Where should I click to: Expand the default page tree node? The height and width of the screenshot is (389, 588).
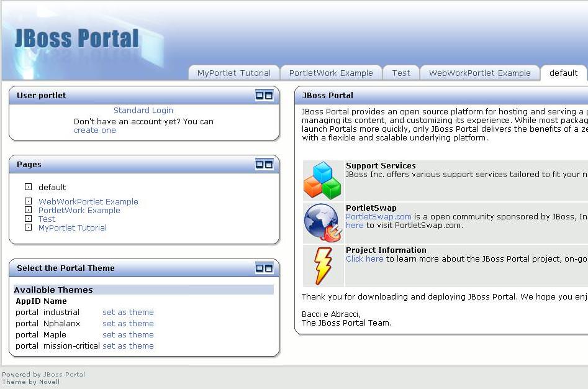point(28,187)
